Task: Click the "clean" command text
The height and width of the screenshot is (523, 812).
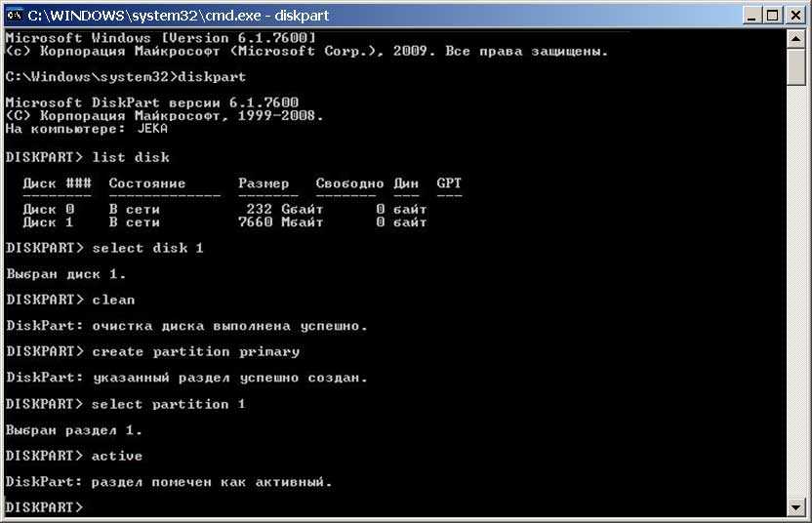Action: [113, 300]
